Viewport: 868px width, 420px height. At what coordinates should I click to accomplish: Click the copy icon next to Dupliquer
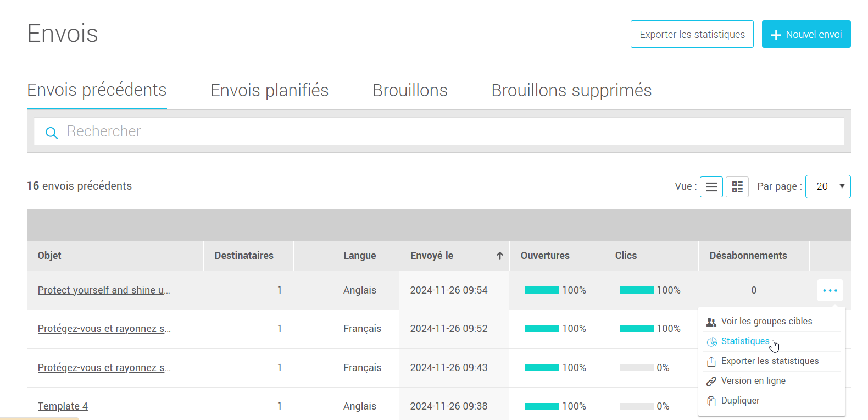[x=712, y=400]
